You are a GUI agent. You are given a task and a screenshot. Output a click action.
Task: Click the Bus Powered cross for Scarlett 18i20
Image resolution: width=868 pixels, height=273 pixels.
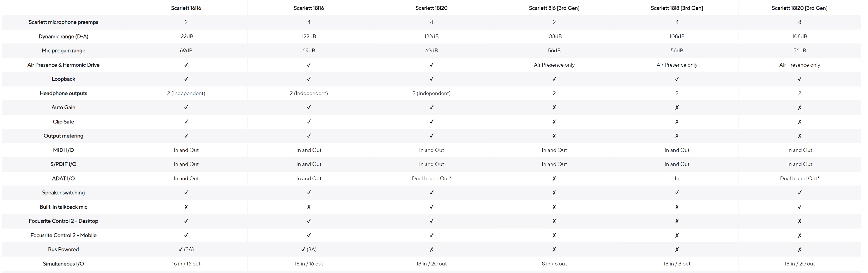pyautogui.click(x=431, y=249)
